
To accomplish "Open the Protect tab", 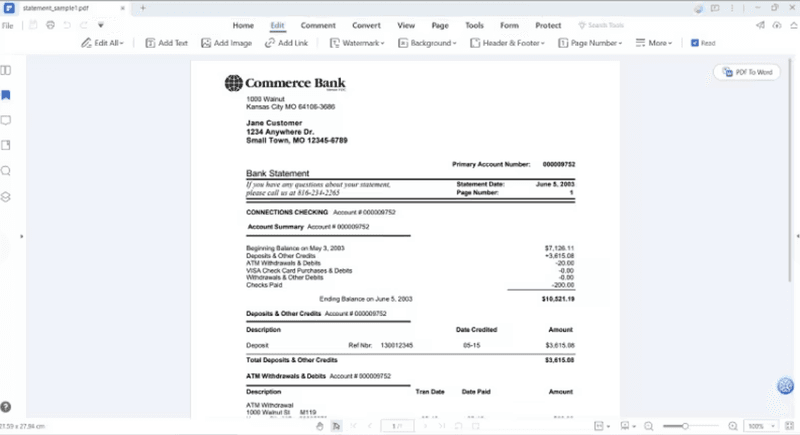I will point(548,25).
